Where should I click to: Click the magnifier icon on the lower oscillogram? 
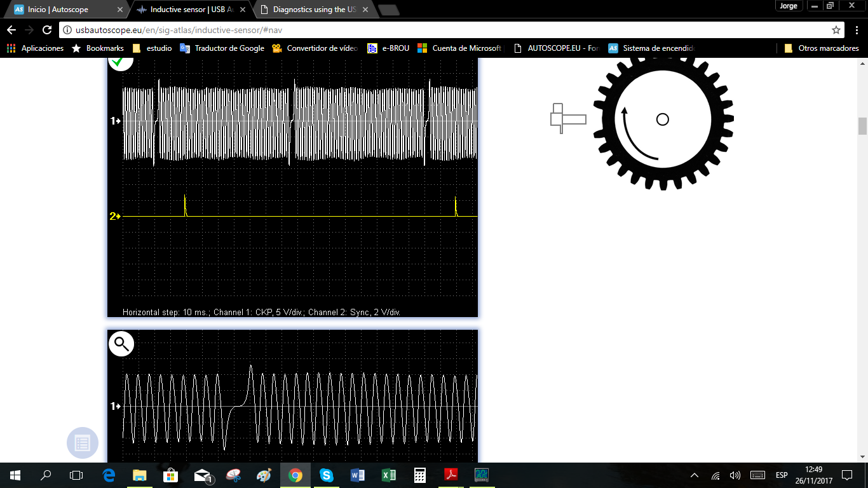click(x=121, y=344)
